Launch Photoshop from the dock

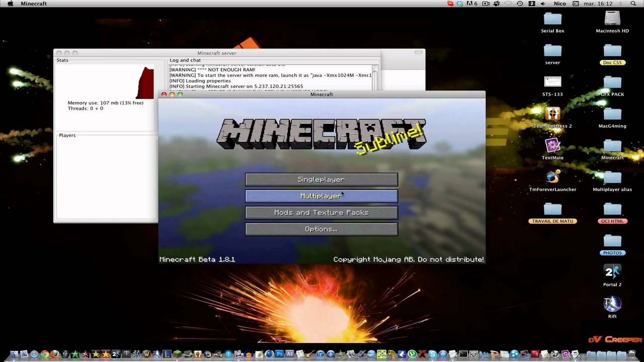click(x=279, y=354)
